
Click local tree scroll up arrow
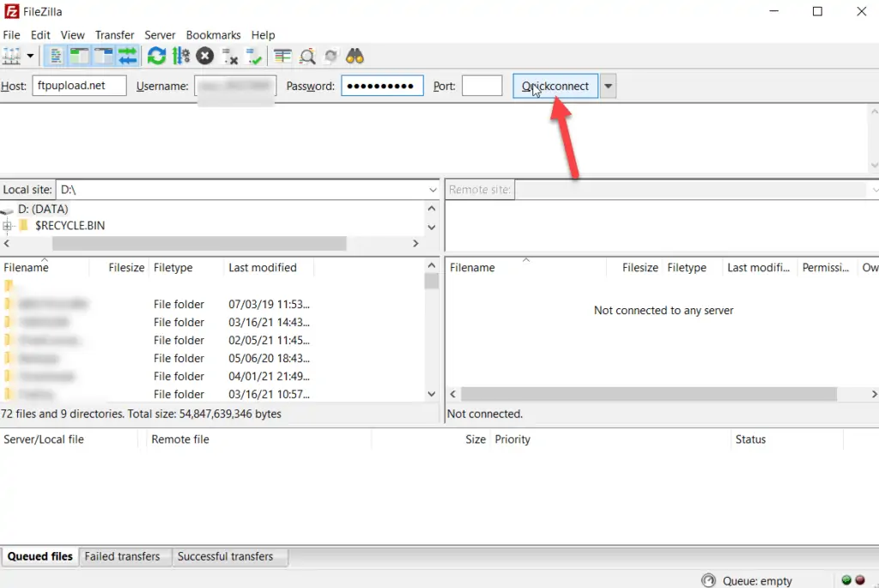click(432, 209)
